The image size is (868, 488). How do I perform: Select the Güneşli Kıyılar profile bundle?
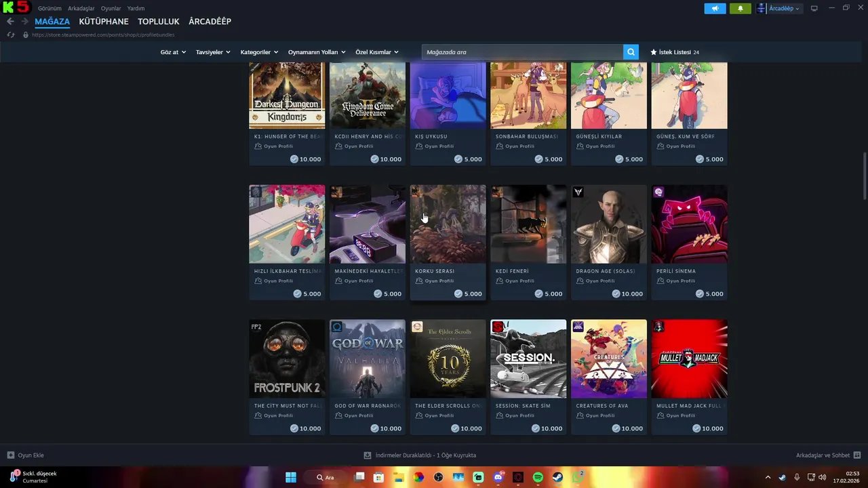click(x=609, y=114)
